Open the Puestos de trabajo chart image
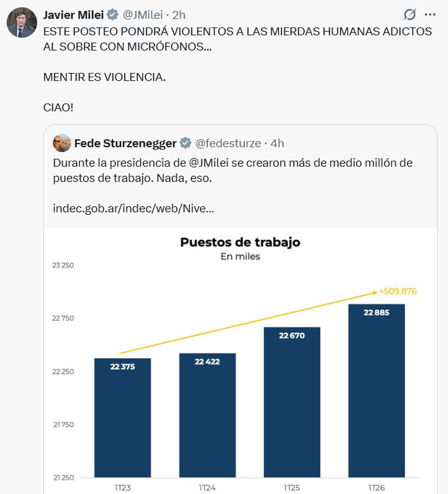Screen dimensions: 448x494 (x=240, y=361)
